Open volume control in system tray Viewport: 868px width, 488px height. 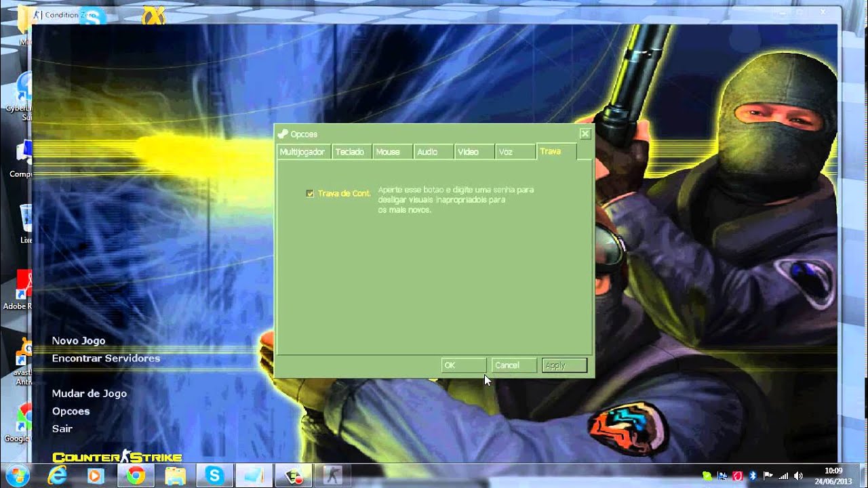[x=798, y=476]
